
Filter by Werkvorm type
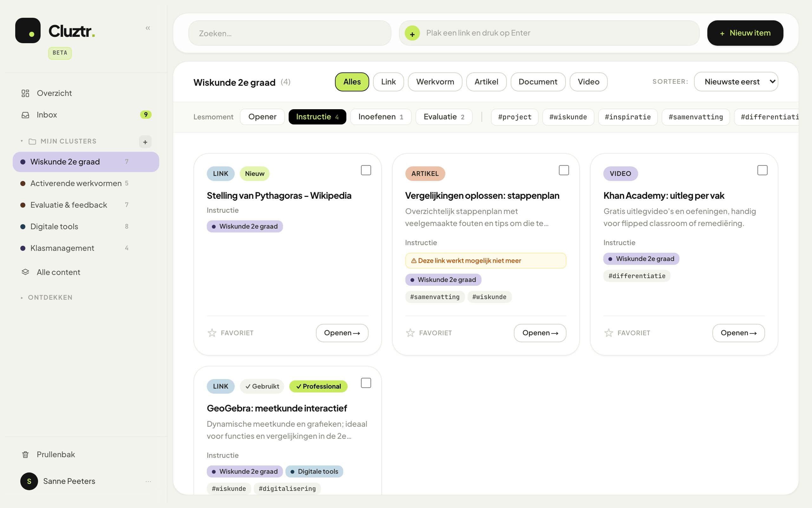(x=435, y=82)
